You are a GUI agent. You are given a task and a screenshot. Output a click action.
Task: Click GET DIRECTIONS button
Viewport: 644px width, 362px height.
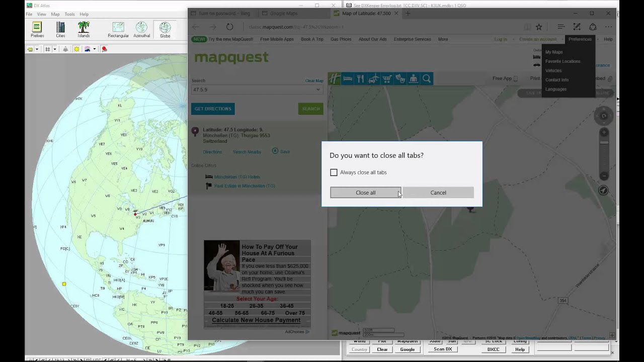[213, 109]
